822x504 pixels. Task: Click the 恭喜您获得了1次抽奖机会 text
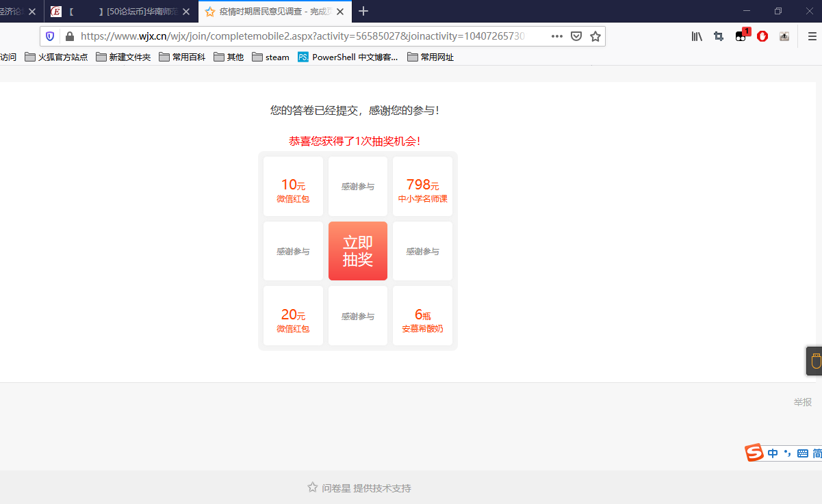click(x=355, y=141)
